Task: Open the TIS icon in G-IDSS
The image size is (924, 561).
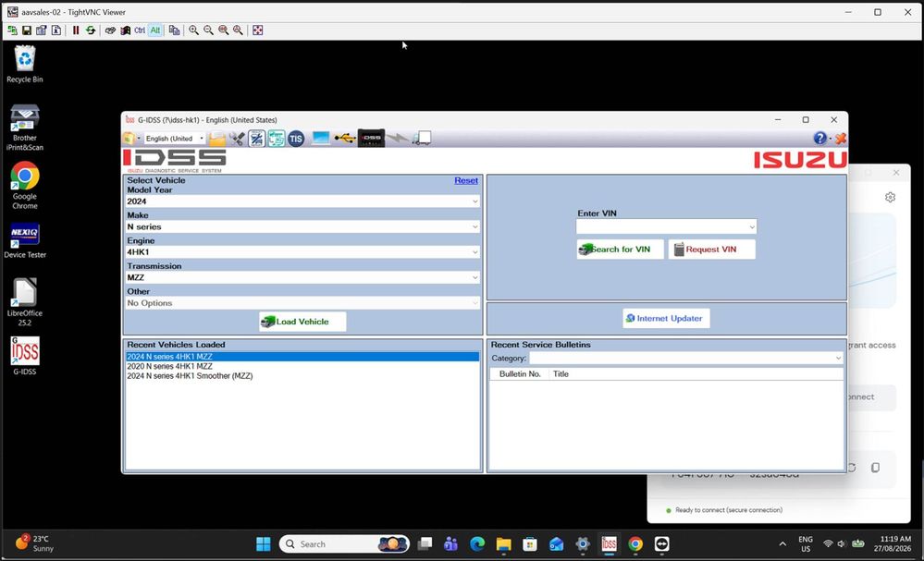Action: click(x=296, y=139)
